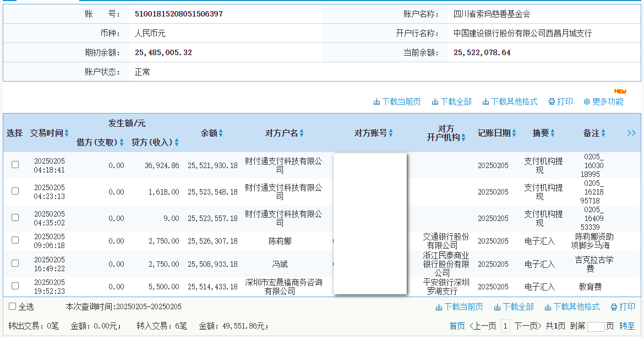Click top 下载当前页 download icon
The height and width of the screenshot is (339, 644).
(x=376, y=102)
